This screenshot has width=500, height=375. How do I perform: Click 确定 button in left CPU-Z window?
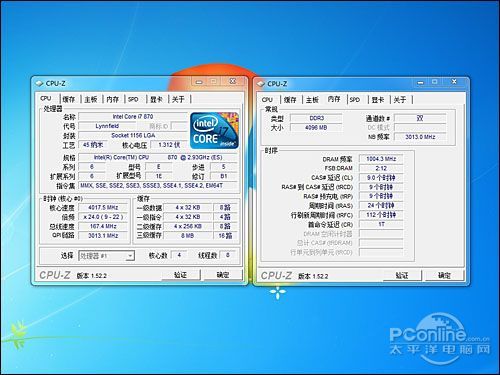pos(223,275)
